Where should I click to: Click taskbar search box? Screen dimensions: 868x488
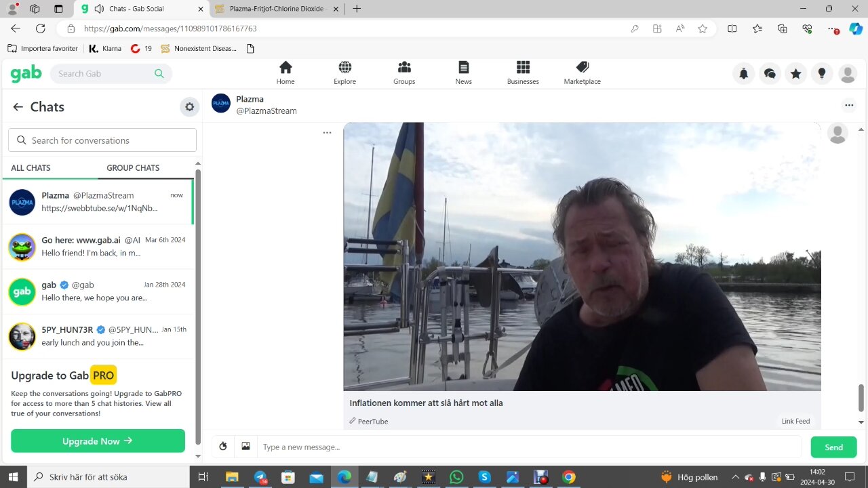tap(108, 477)
